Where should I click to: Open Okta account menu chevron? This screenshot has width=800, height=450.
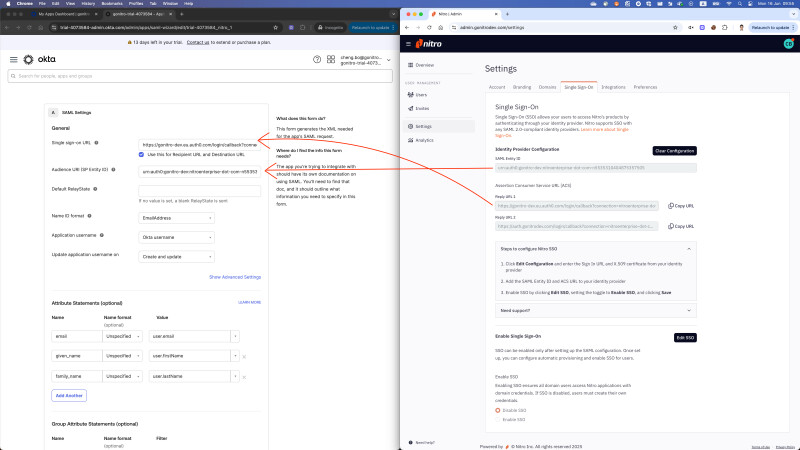tap(389, 60)
